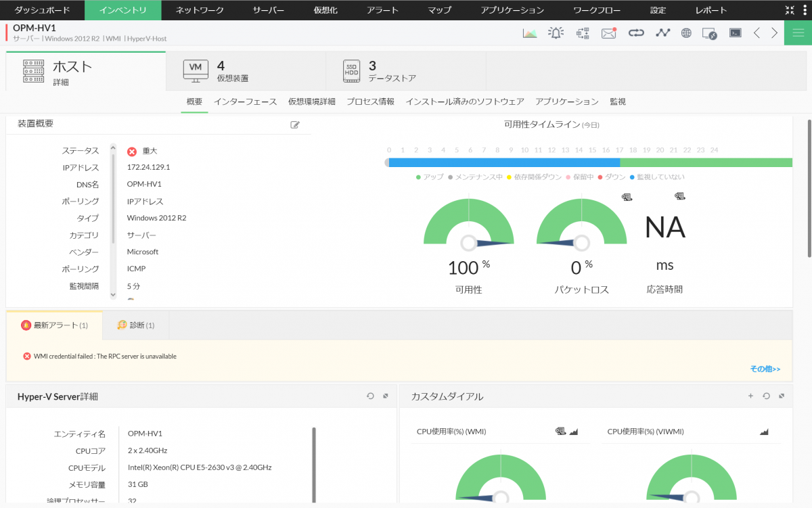812x508 pixels.
Task: Open the terminal console icon
Action: (735, 32)
